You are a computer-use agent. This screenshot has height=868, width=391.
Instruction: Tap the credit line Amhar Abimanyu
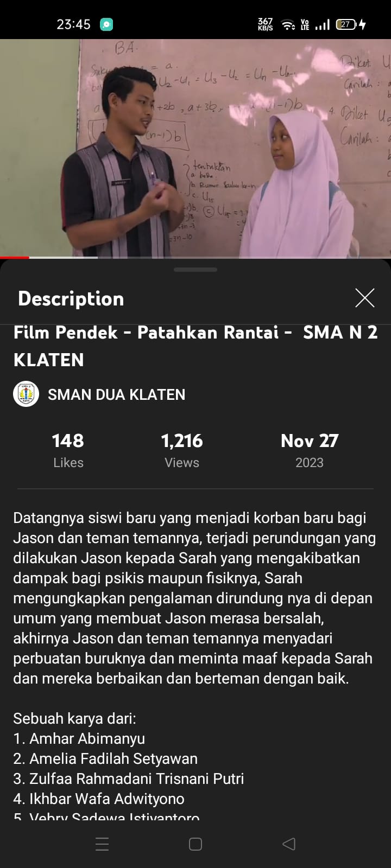click(x=79, y=738)
